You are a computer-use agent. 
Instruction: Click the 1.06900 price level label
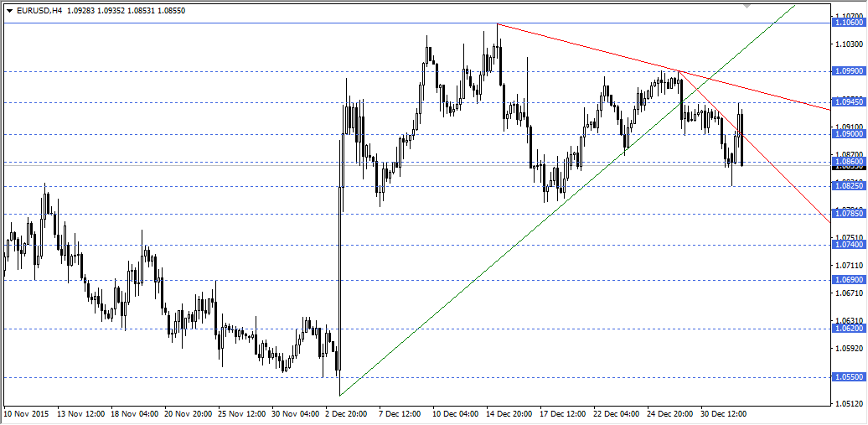[848, 280]
